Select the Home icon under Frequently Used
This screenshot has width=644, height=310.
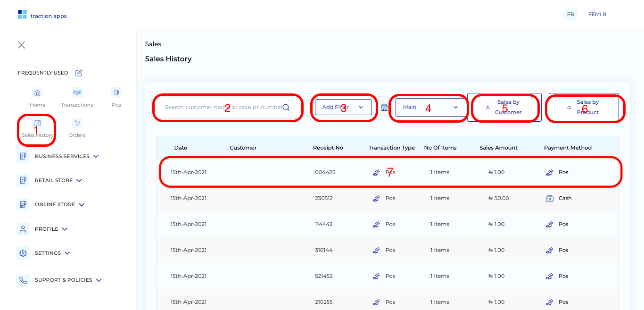(38, 92)
